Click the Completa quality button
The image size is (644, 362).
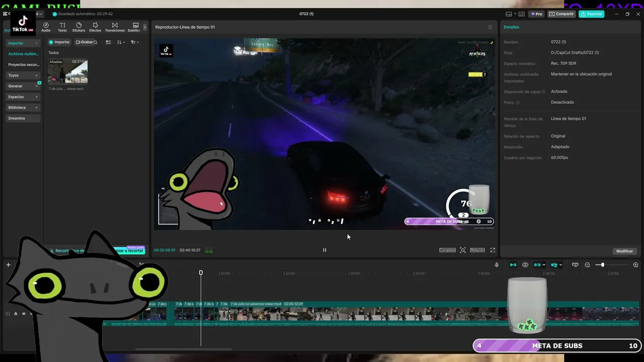tap(447, 250)
